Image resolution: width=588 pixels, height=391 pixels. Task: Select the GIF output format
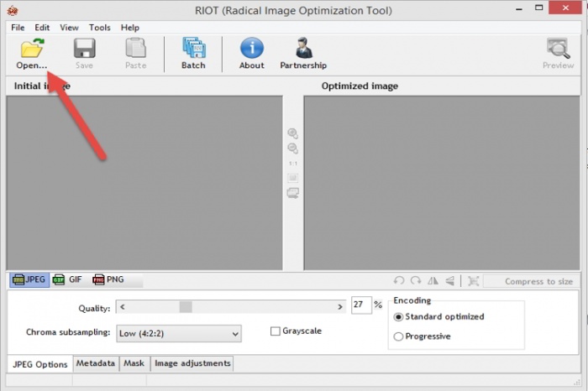(x=67, y=279)
